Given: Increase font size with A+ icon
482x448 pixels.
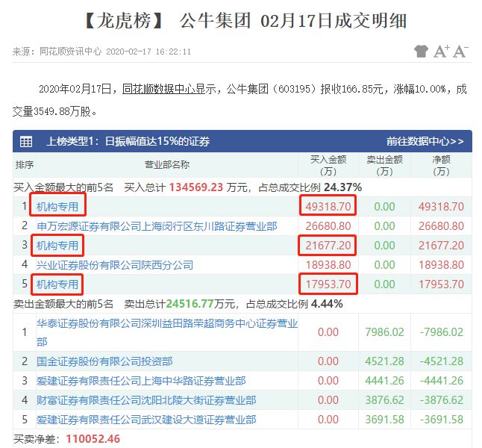Looking at the screenshot, I should click(x=442, y=51).
